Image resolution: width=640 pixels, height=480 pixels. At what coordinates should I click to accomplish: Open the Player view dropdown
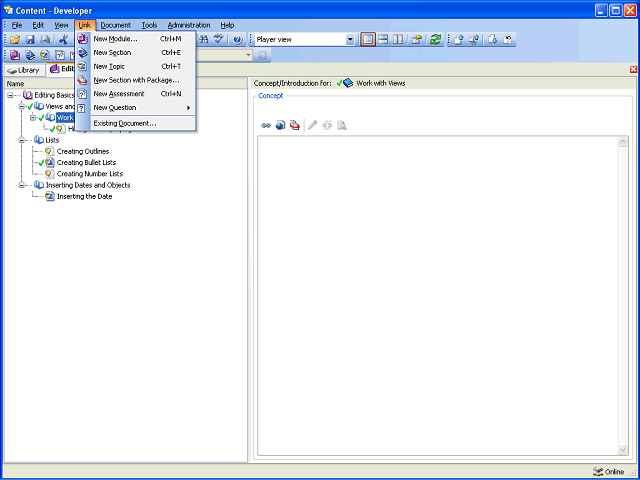[350, 40]
